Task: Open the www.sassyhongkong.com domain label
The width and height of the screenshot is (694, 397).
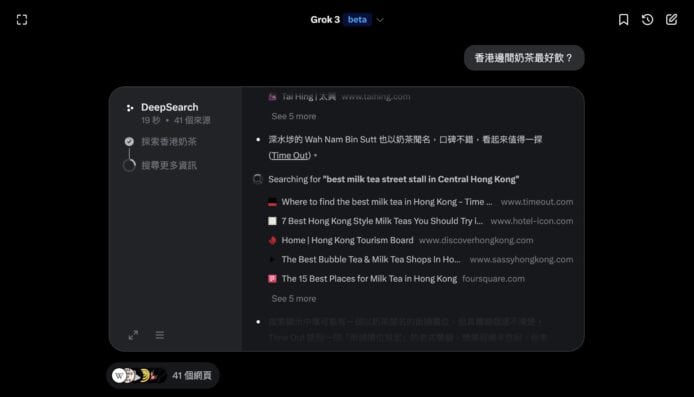Action: [x=521, y=259]
